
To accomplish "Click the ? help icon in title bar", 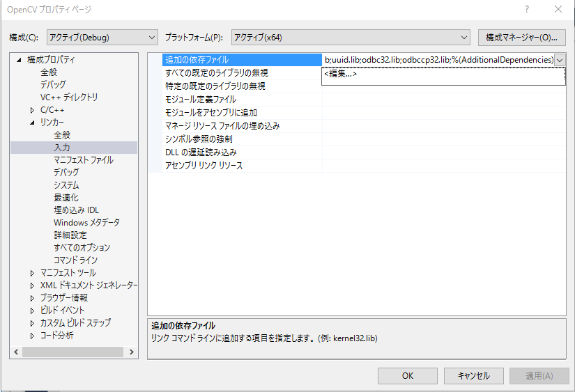I will [526, 10].
